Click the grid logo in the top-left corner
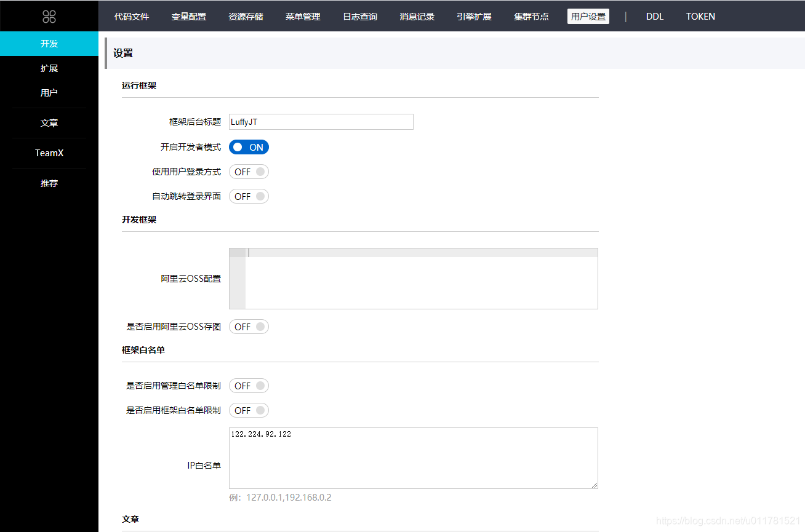Viewport: 805px width, 532px height. point(49,15)
